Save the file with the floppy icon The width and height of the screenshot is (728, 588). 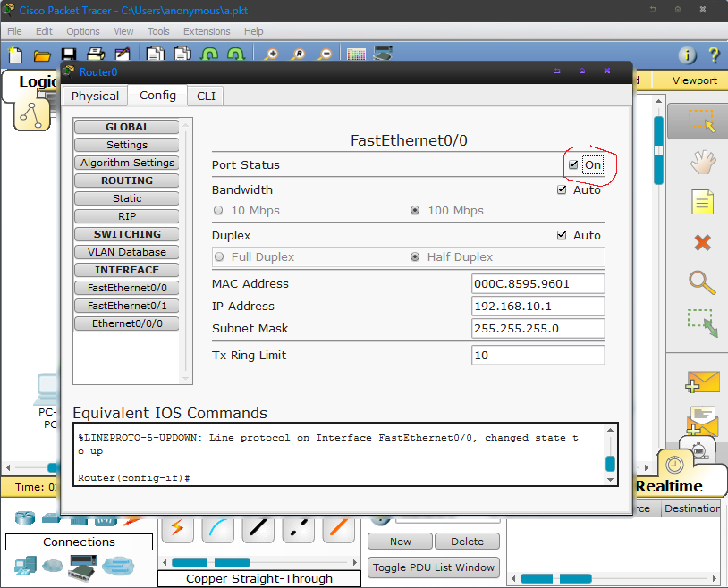pos(69,55)
